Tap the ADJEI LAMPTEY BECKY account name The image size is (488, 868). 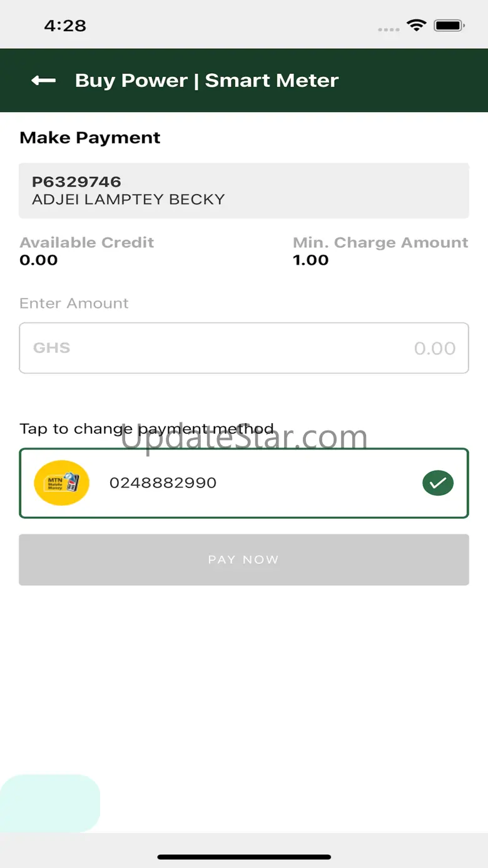click(128, 200)
